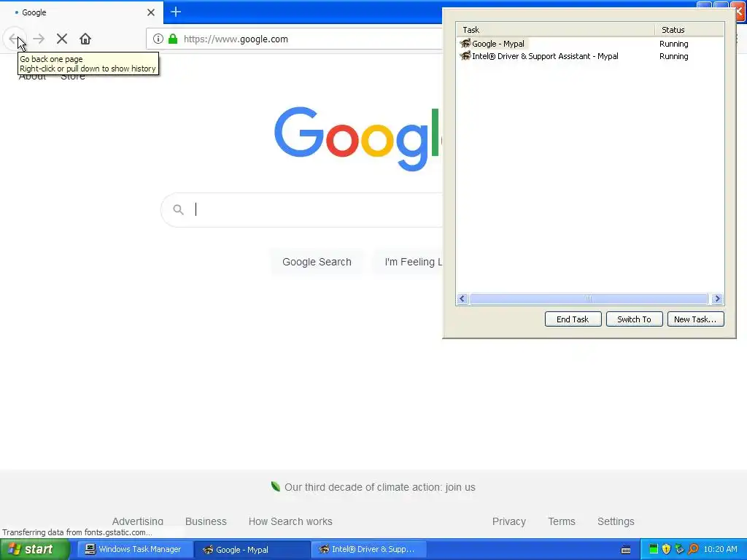Open the climate action join us link
The width and height of the screenshot is (747, 560).
[379, 487]
